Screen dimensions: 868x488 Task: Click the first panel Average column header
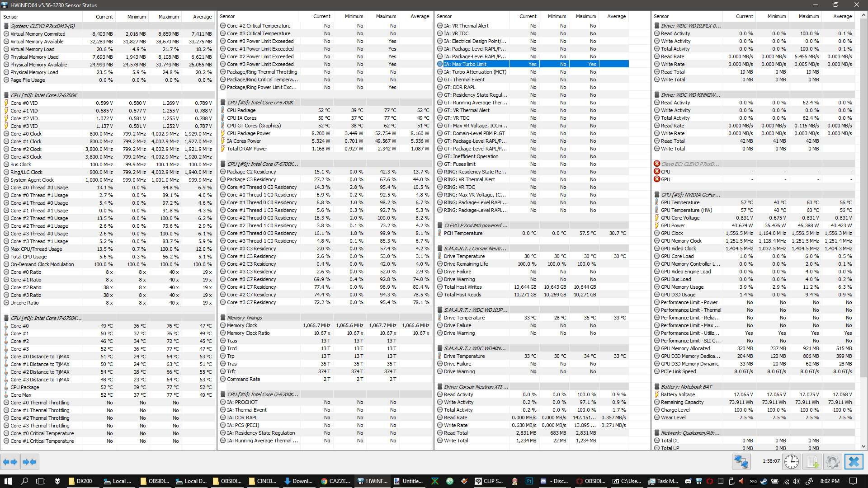coord(198,17)
